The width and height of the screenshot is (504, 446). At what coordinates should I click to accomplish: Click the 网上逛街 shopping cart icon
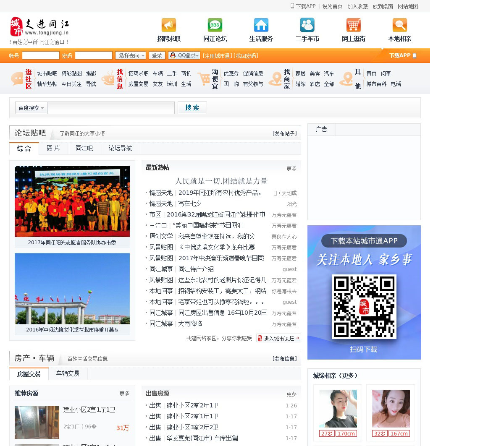[x=354, y=25]
